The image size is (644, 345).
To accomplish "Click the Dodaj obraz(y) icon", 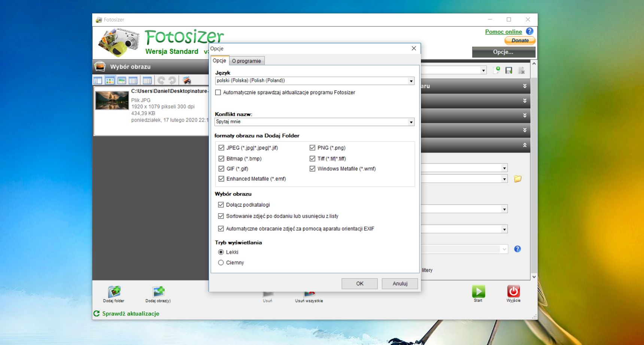I will pos(159,291).
